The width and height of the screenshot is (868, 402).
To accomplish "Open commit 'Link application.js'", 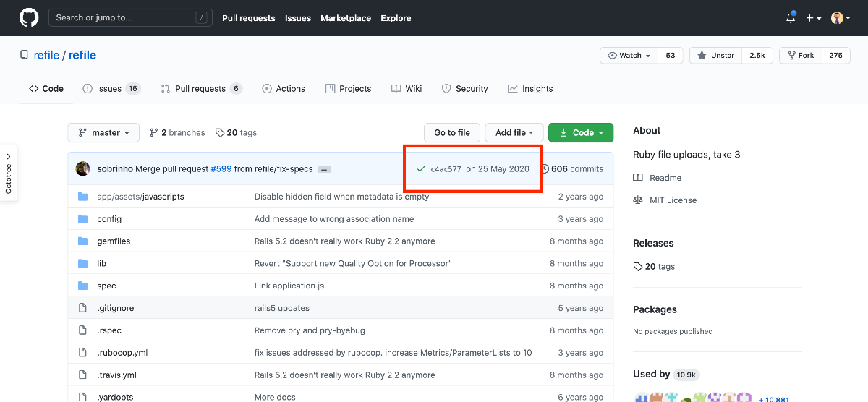I will [x=289, y=286].
